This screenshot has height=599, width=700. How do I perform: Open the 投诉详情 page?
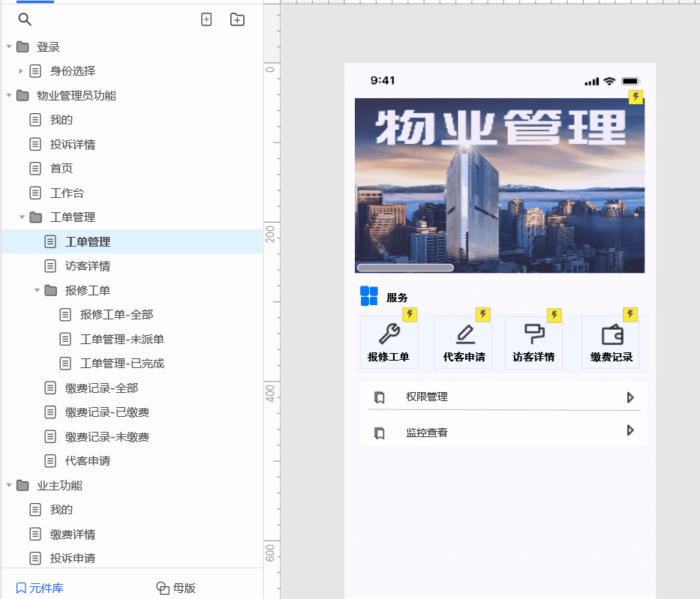pos(73,144)
